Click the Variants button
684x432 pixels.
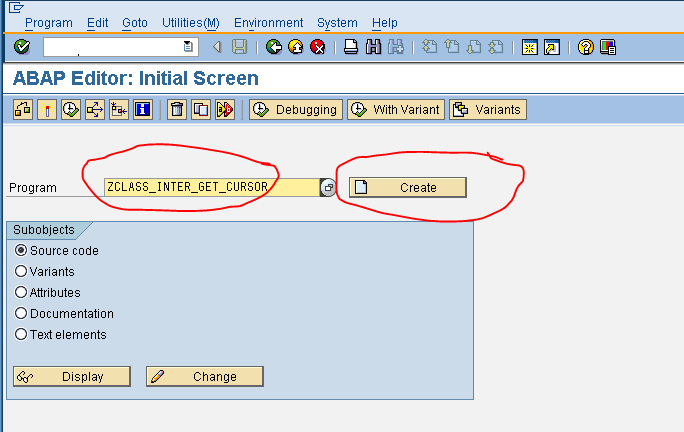click(x=488, y=110)
